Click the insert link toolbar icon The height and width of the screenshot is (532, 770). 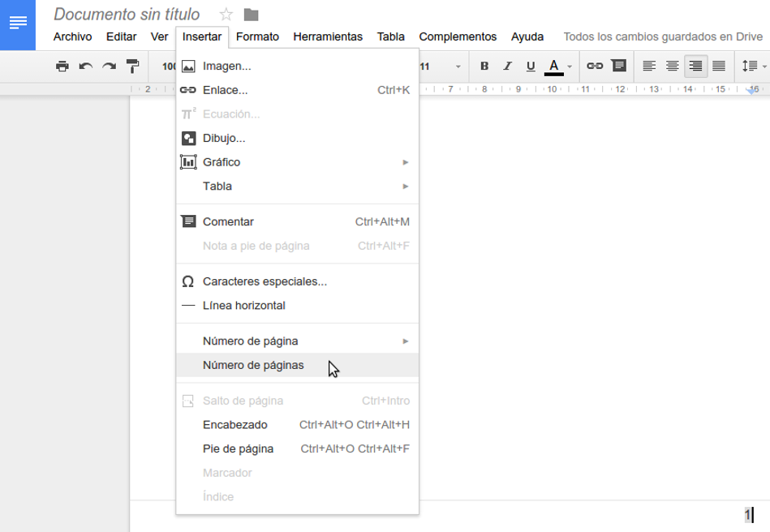click(595, 66)
